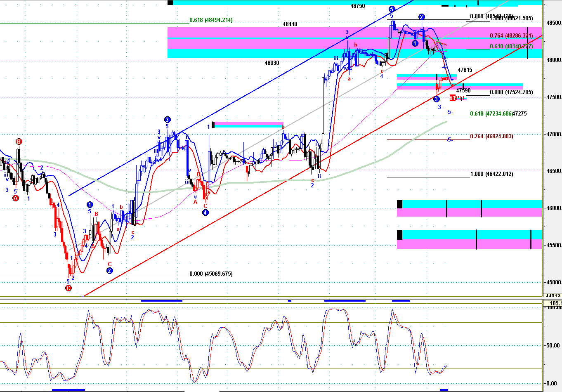Select the 1.000 (46422.012) extension label

click(491, 174)
